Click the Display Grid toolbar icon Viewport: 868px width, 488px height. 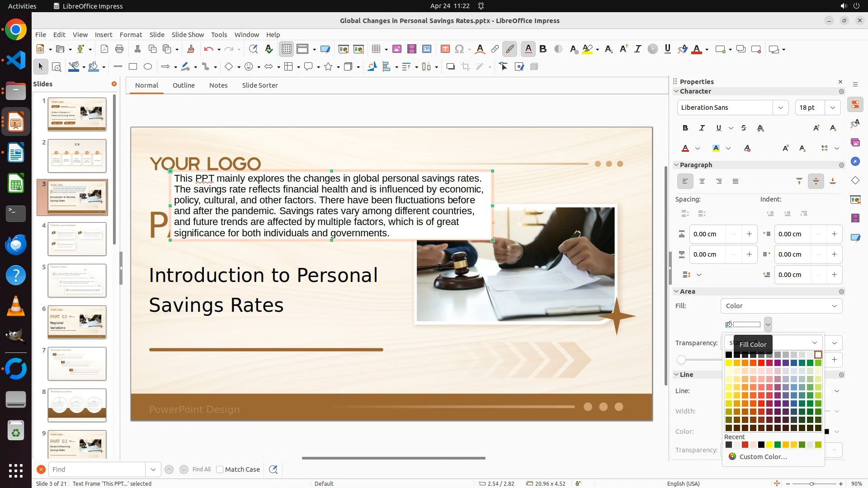287,49
